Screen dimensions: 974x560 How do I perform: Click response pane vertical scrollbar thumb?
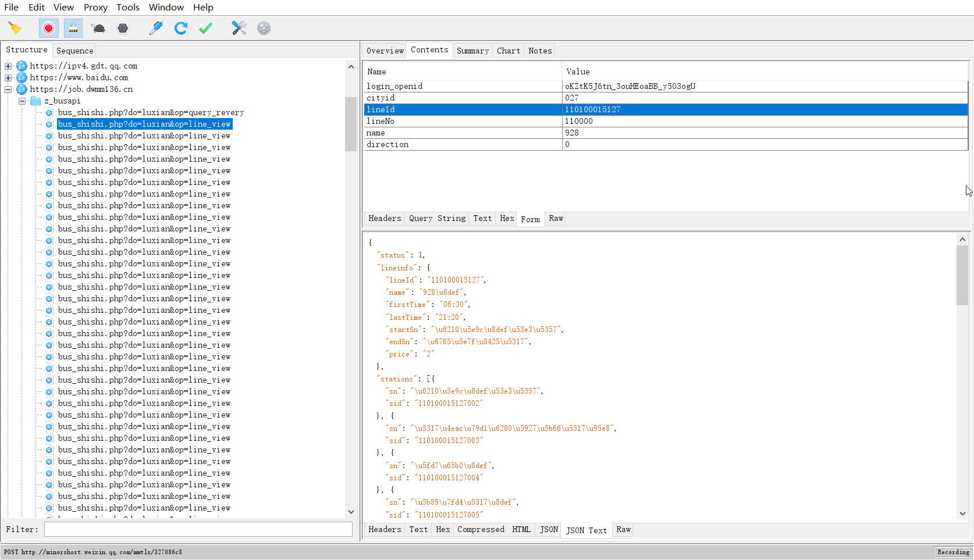(962, 275)
